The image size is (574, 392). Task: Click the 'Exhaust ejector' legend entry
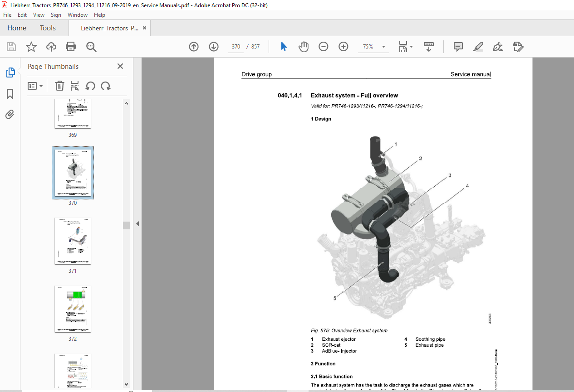(339, 339)
